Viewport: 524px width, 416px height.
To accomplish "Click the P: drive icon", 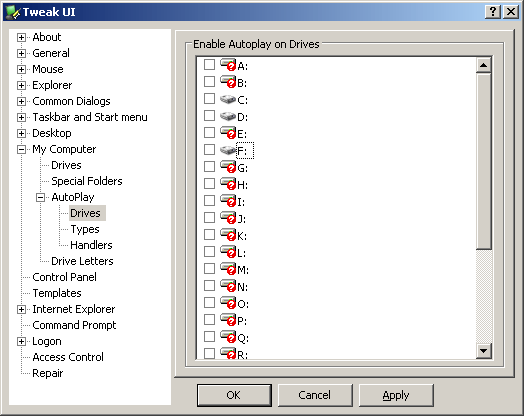I will pyautogui.click(x=228, y=320).
